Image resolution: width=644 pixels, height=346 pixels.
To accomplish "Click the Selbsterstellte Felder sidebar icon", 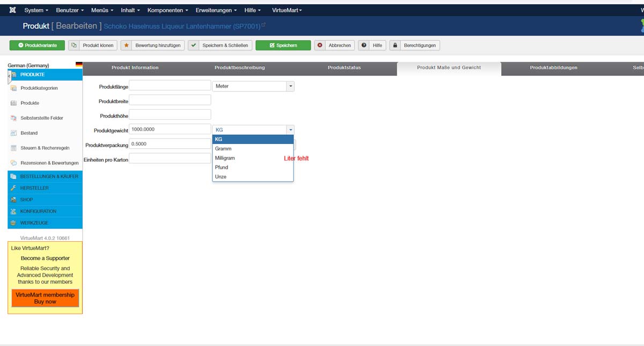I will (x=14, y=118).
